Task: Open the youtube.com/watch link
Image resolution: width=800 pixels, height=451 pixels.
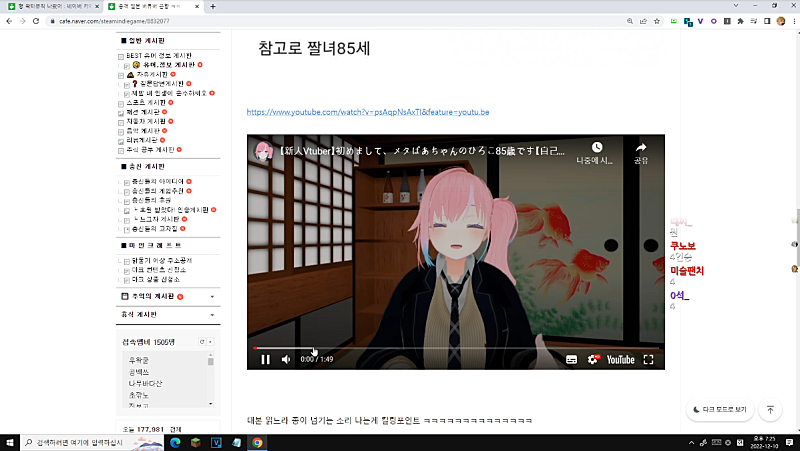Action: [368, 112]
